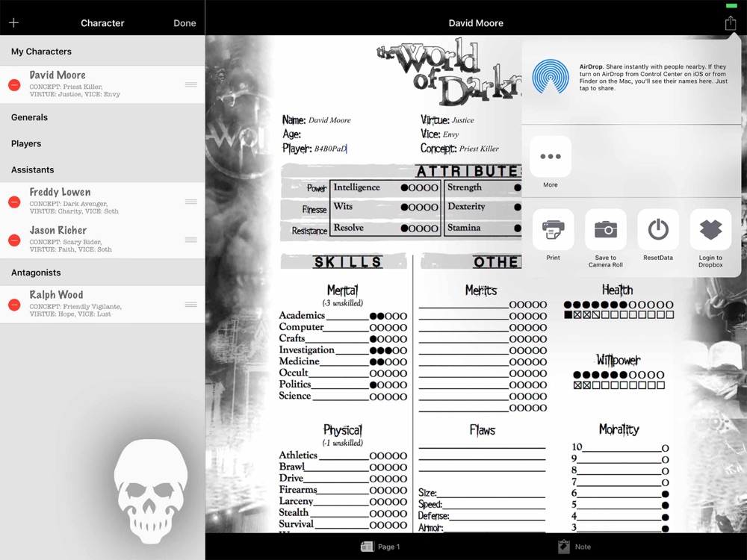
Task: Set Occult skill dots
Action: click(x=388, y=373)
